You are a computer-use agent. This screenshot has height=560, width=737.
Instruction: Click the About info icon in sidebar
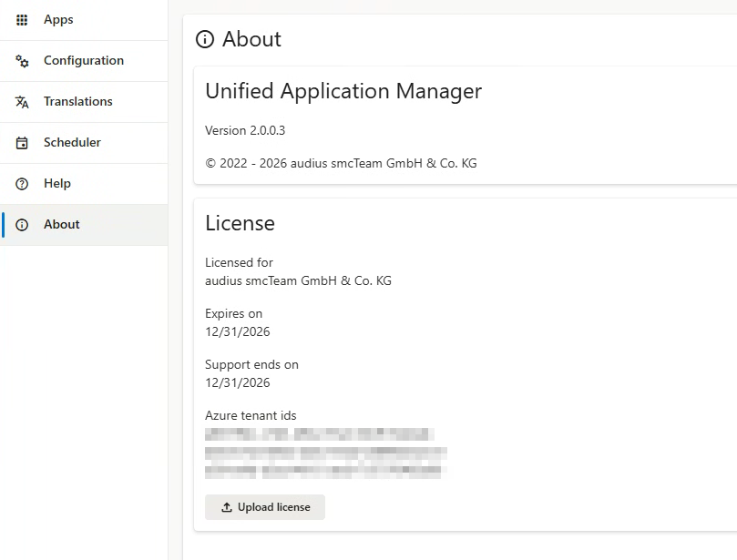point(22,225)
